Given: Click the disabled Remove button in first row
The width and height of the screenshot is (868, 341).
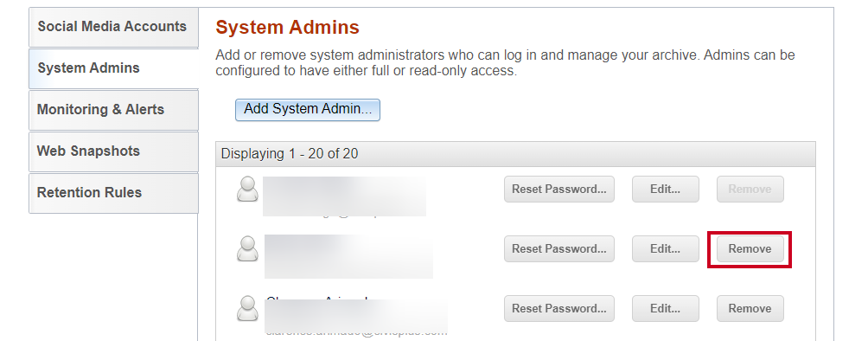Looking at the screenshot, I should click(750, 189).
